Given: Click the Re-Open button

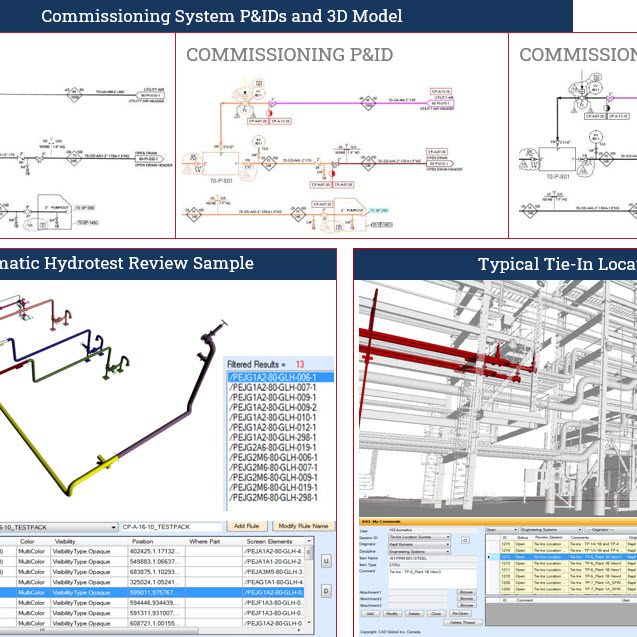Looking at the screenshot, I should pos(460,613).
